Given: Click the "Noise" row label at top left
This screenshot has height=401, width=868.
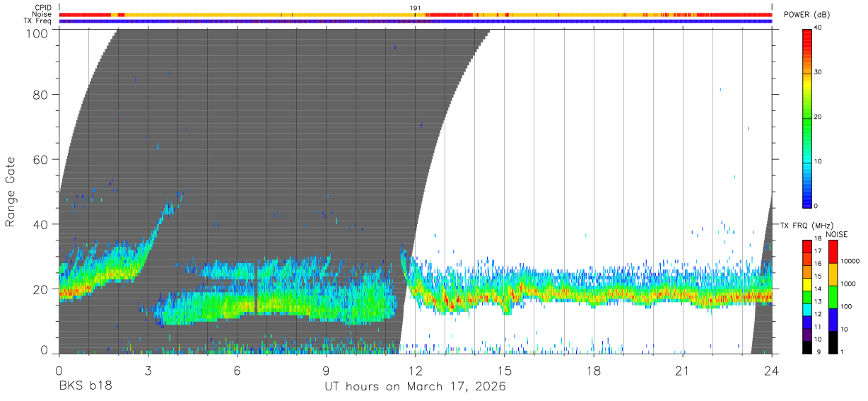Looking at the screenshot, I should coord(42,14).
